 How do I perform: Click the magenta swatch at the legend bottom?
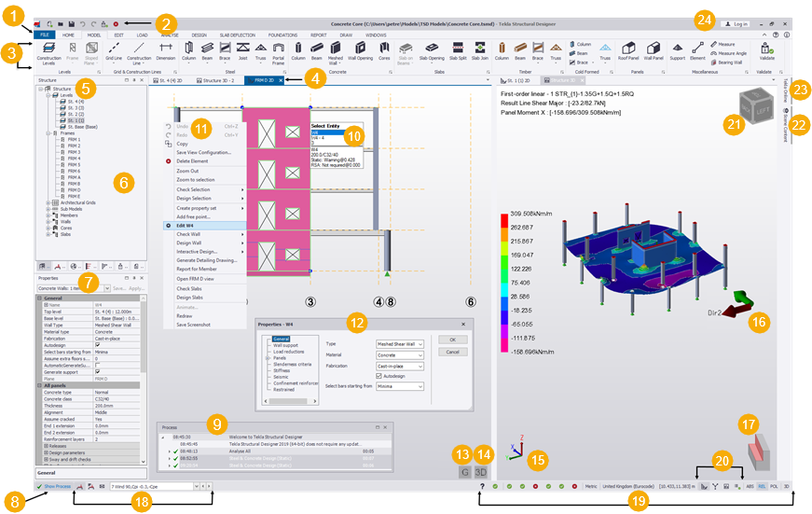(x=503, y=345)
